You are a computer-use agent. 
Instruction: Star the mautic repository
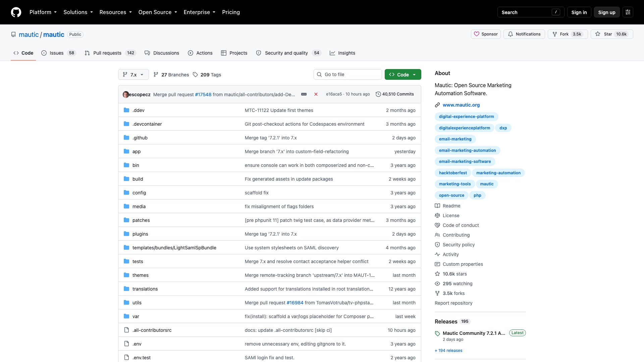(612, 34)
